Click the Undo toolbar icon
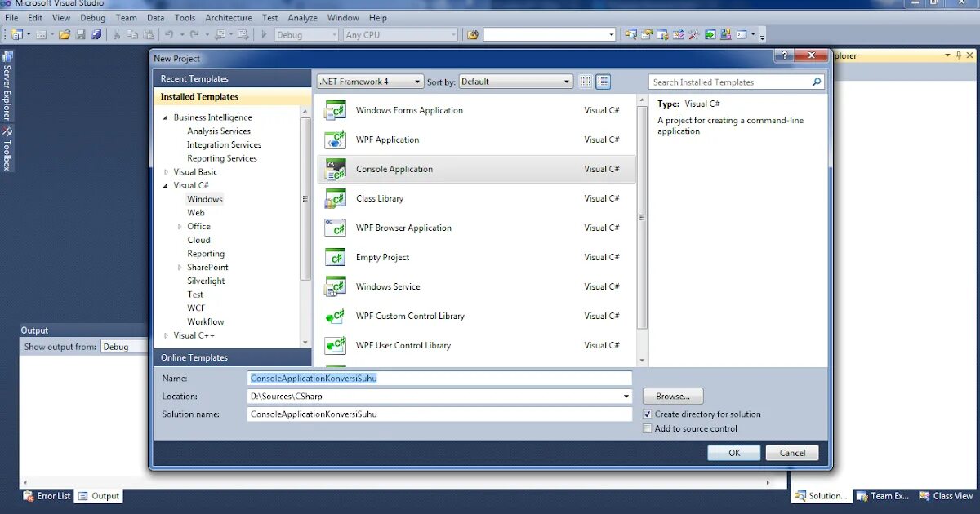980x514 pixels. tap(169, 34)
